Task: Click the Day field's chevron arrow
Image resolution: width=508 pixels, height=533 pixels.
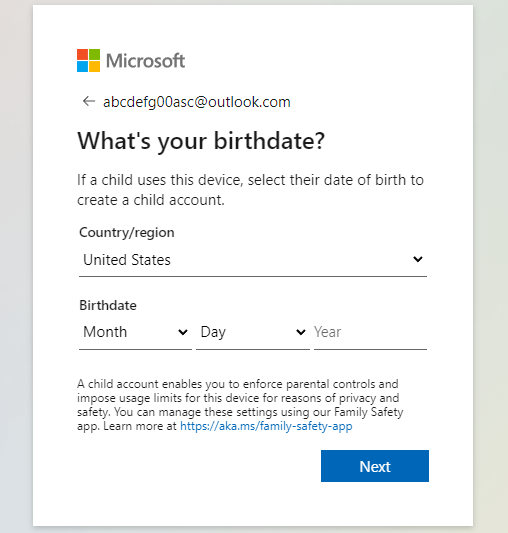Action: pos(301,332)
